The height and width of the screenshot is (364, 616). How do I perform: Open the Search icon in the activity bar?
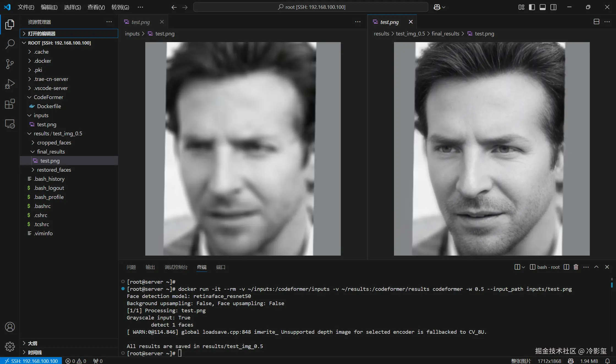[x=10, y=44]
